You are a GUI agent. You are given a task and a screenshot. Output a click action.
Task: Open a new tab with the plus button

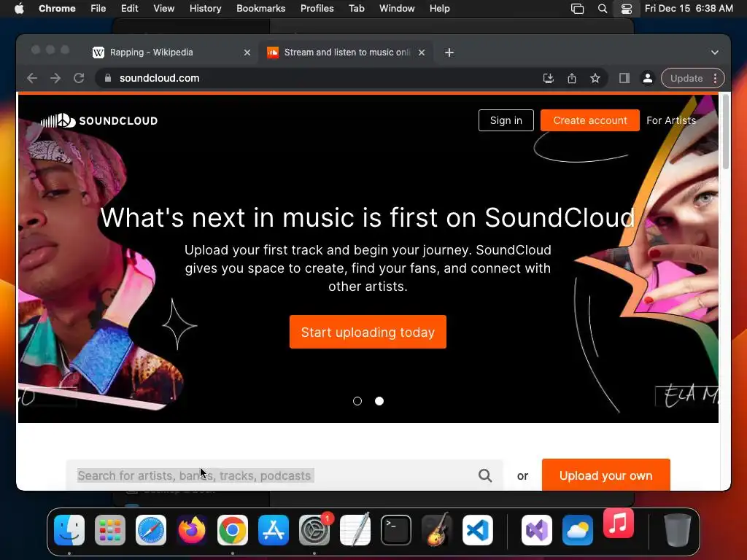[x=449, y=52]
